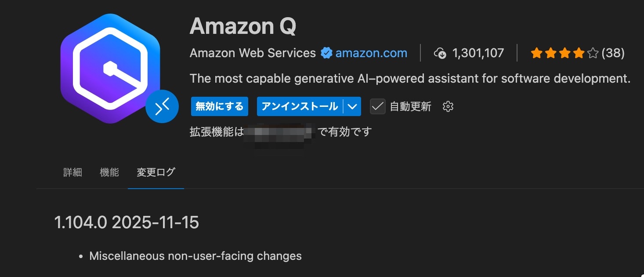Select the 変更ログ tab
644x277 pixels.
point(156,172)
